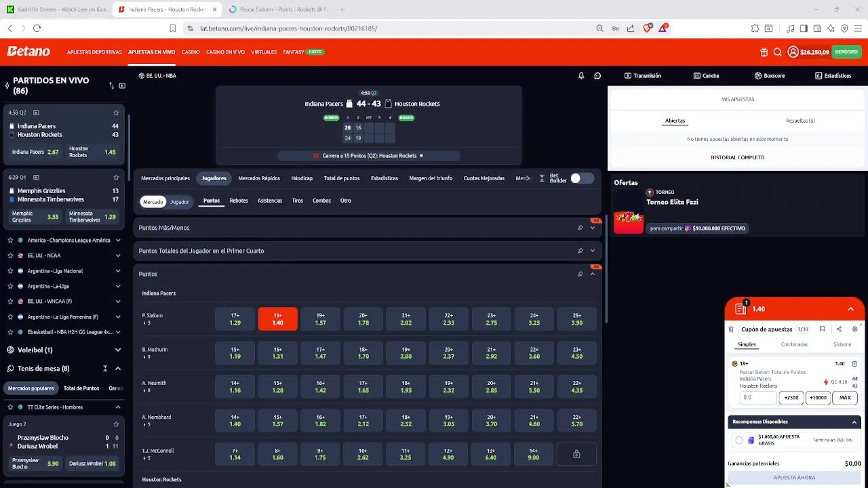Screen dimensions: 868x488
Task: Open the account profile icon
Action: 793,52
